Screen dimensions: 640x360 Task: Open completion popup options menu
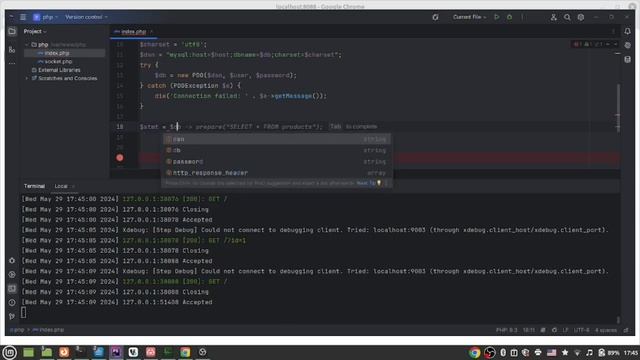pyautogui.click(x=386, y=183)
